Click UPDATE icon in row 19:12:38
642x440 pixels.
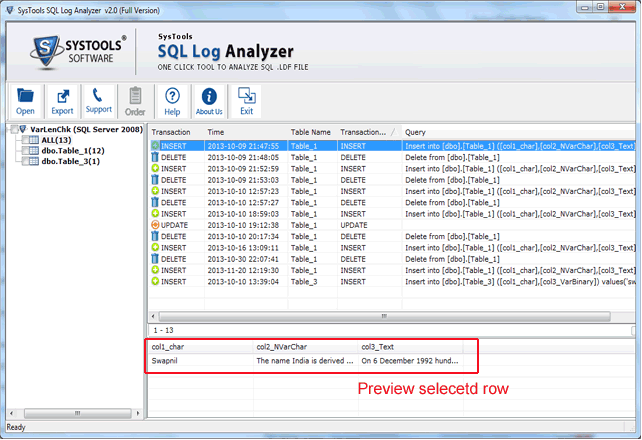click(155, 225)
